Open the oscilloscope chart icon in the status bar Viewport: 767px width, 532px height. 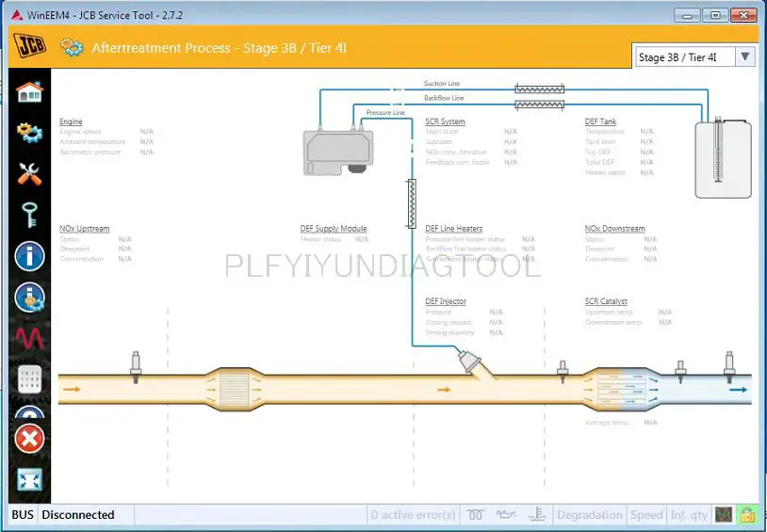click(x=724, y=515)
